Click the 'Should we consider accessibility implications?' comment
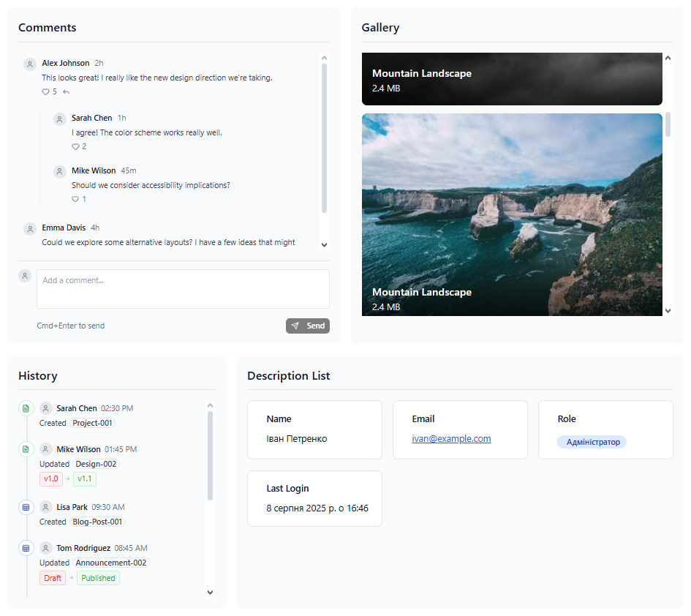This screenshot has height=616, width=691. [151, 185]
